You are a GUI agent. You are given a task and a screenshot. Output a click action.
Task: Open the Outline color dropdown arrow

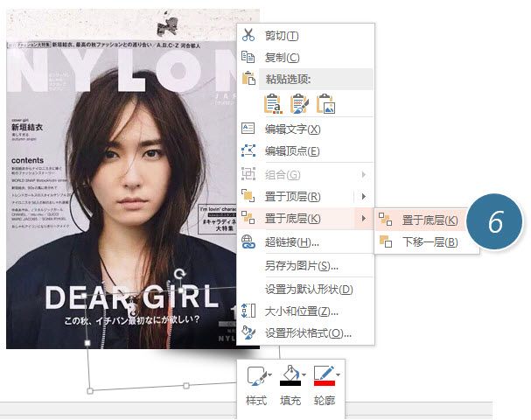(x=338, y=374)
